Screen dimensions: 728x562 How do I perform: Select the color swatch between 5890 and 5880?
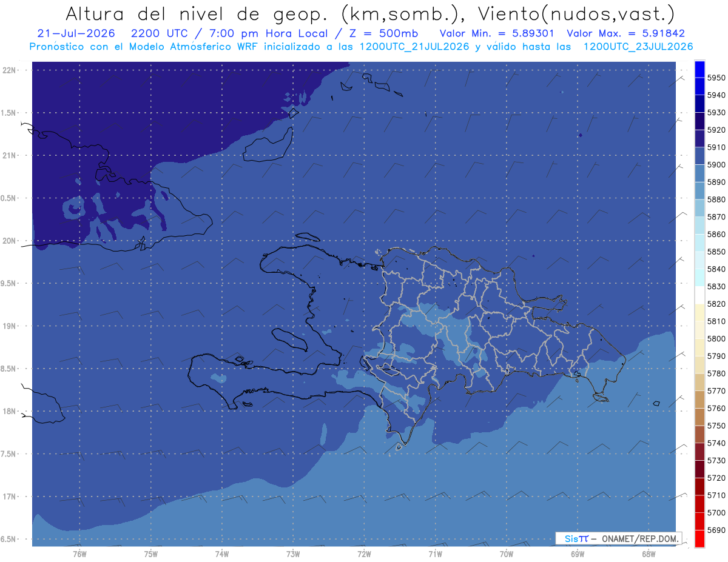pyautogui.click(x=699, y=191)
